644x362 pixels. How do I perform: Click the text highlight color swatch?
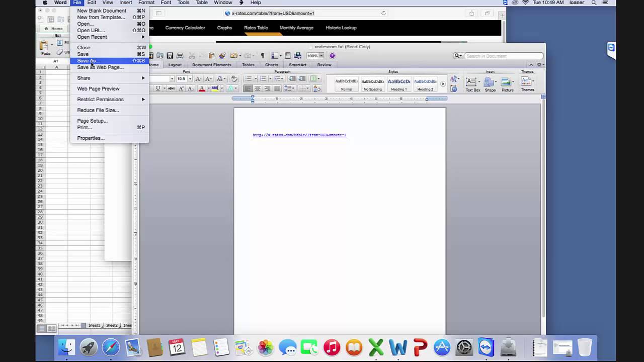[x=215, y=88]
